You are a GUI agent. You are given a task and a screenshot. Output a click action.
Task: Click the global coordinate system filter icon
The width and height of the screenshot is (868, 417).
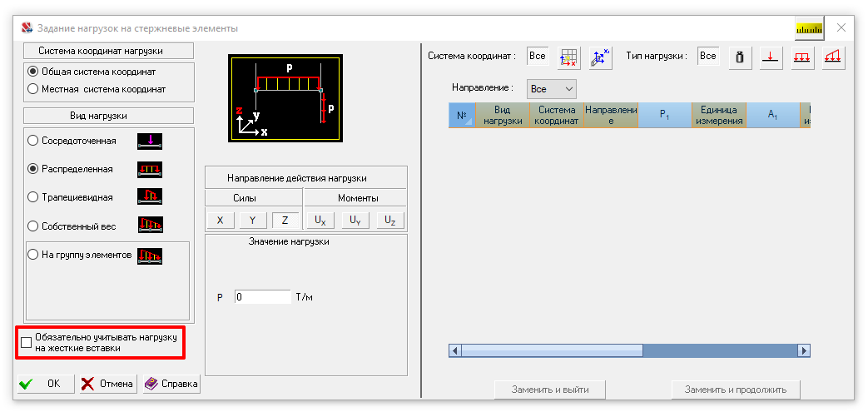568,57
